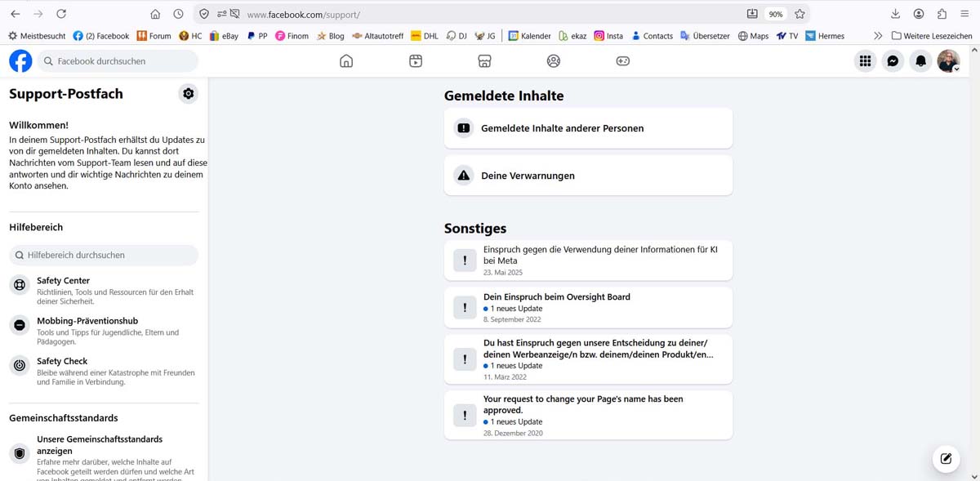
Task: Open the TV bookmark
Action: tap(787, 36)
